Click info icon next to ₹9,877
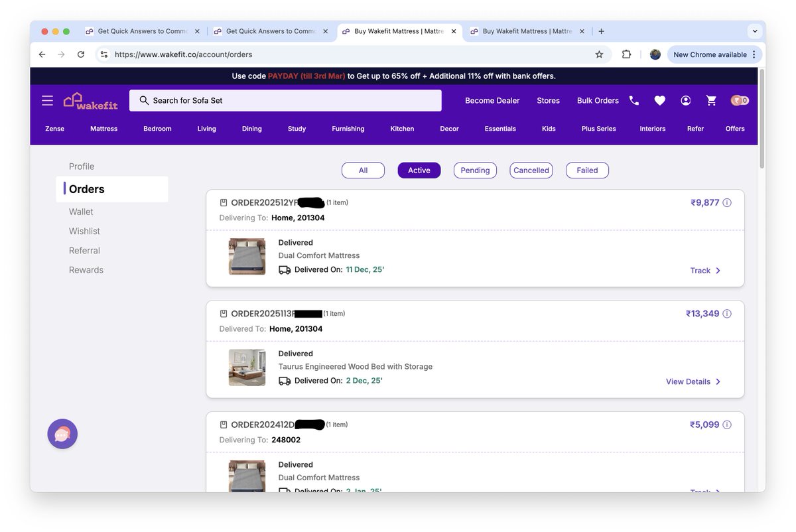The width and height of the screenshot is (796, 532). click(727, 203)
